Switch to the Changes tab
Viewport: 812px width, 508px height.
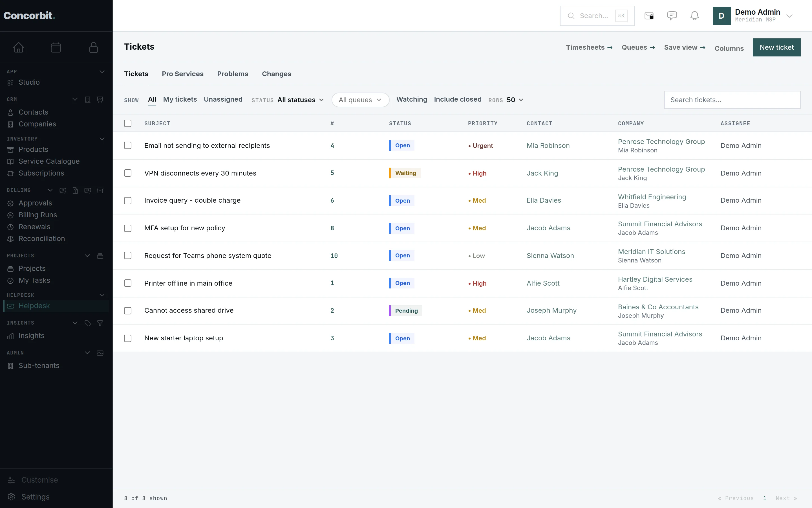click(277, 74)
